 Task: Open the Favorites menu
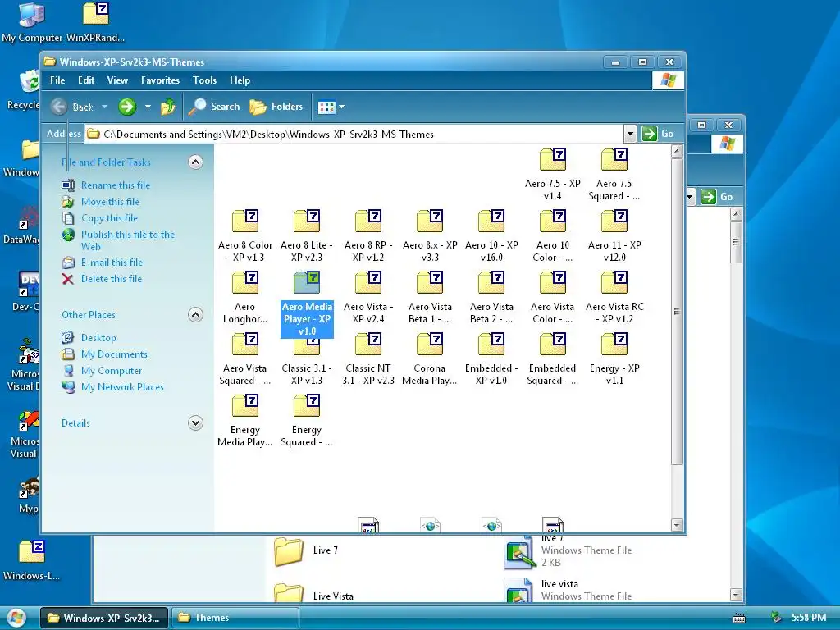160,80
